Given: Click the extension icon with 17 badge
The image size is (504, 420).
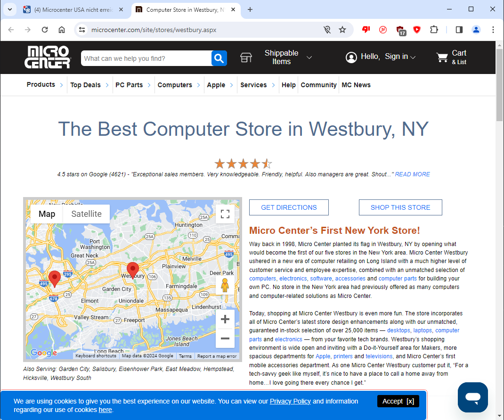Looking at the screenshot, I should coord(400,30).
